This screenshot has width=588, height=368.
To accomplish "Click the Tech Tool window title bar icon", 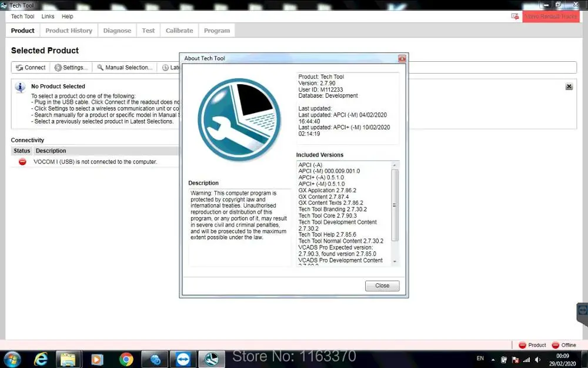I will (x=4, y=5).
